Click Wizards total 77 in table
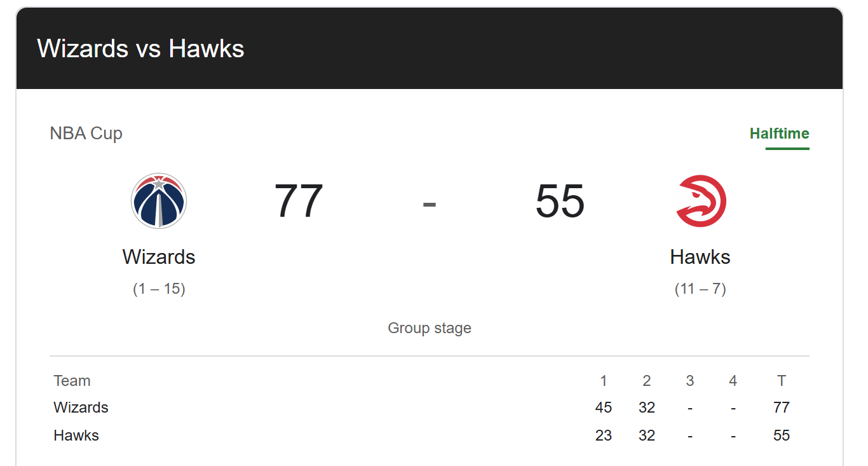 point(782,408)
